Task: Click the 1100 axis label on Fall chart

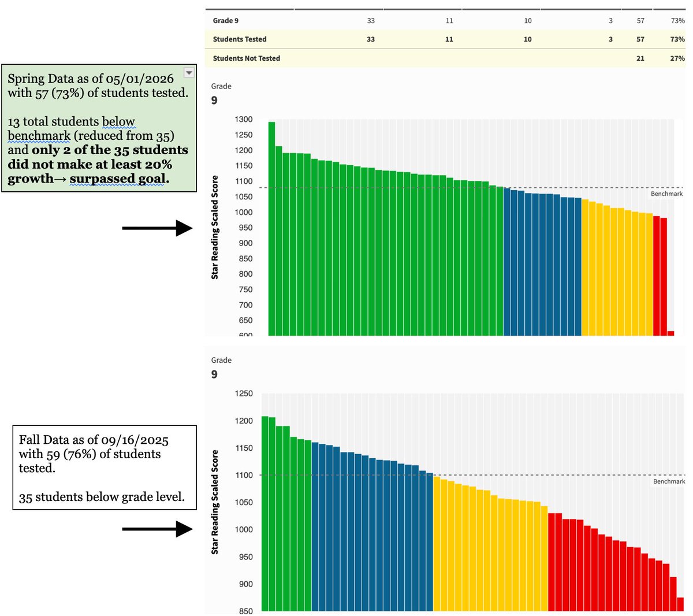Action: point(244,475)
